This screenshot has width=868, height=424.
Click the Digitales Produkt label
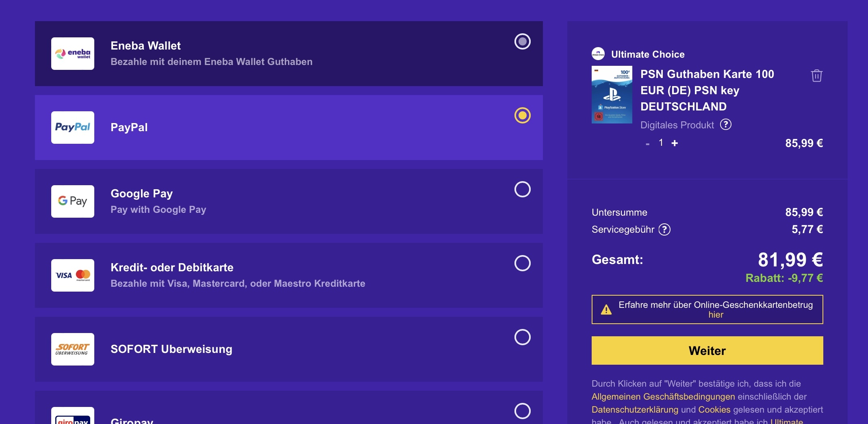tap(677, 125)
